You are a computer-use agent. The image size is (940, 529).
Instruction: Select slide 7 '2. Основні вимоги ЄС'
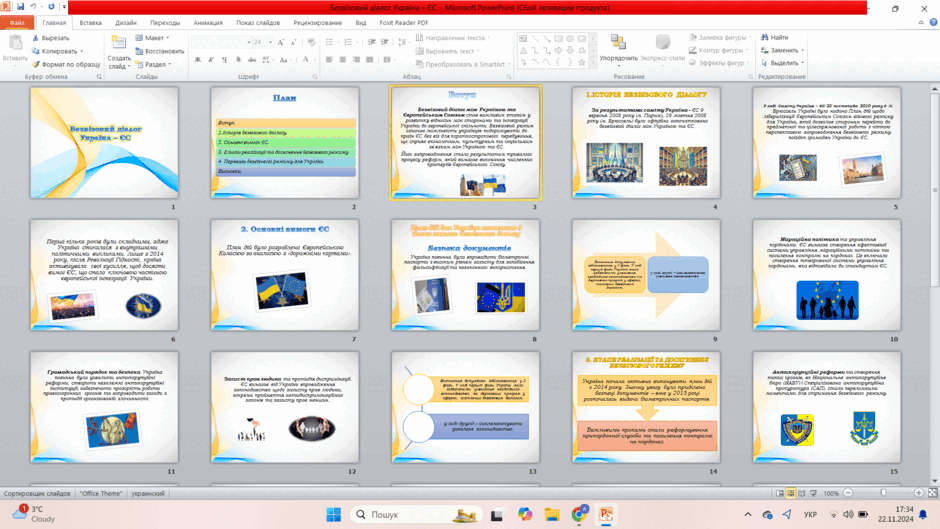[285, 275]
